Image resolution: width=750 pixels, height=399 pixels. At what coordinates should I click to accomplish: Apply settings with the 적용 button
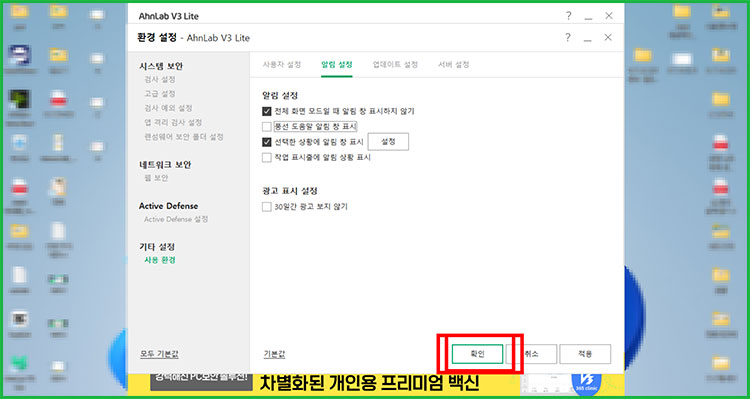coord(585,354)
